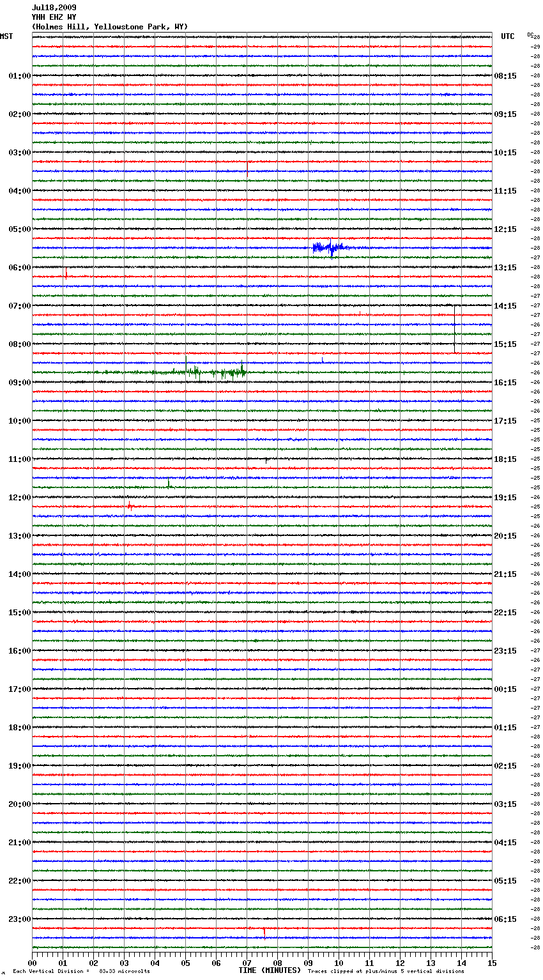The image size is (543, 980).
Task: Click the minute tick label "15" on the bottom axis
Action: tap(491, 963)
